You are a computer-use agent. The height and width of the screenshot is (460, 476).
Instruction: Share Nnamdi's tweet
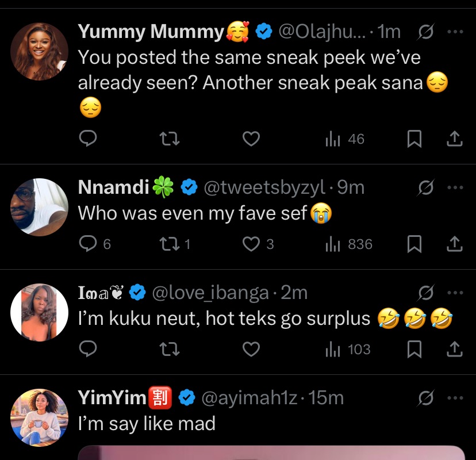(454, 244)
